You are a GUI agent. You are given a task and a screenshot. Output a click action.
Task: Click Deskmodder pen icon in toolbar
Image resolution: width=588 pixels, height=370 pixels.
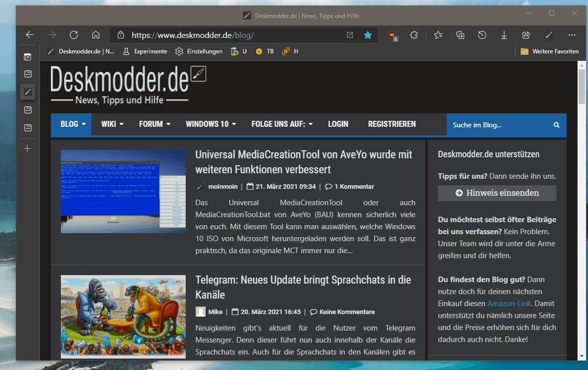[549, 35]
